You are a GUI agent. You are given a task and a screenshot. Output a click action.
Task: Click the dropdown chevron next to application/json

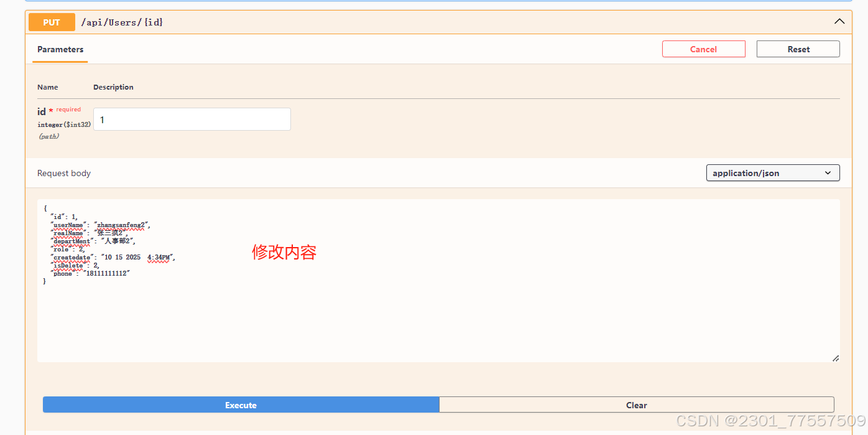(x=828, y=172)
